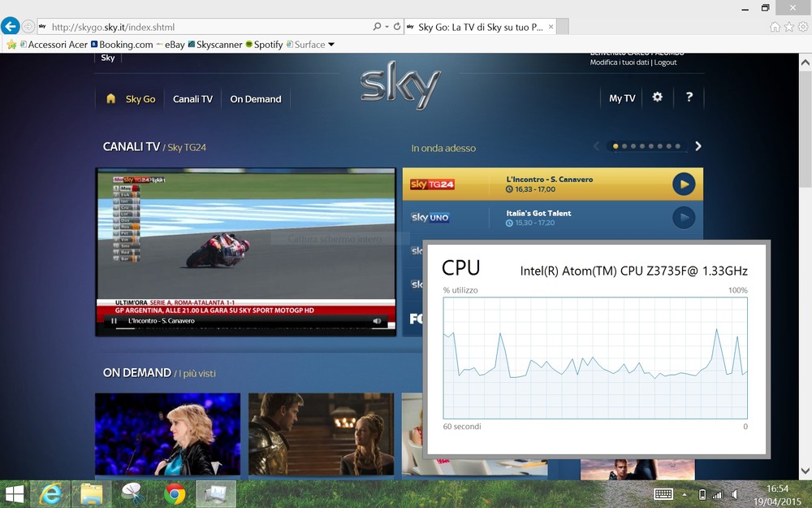Click the scrollbar up arrow
This screenshot has width=812, height=508.
pos(806,63)
